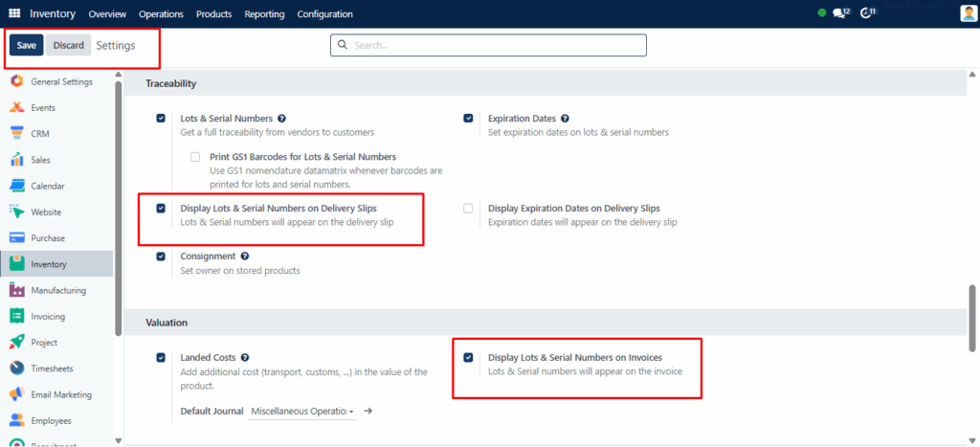Toggle the Landed Costs checkbox
Viewport: 980px width, 447px height.
pos(161,358)
